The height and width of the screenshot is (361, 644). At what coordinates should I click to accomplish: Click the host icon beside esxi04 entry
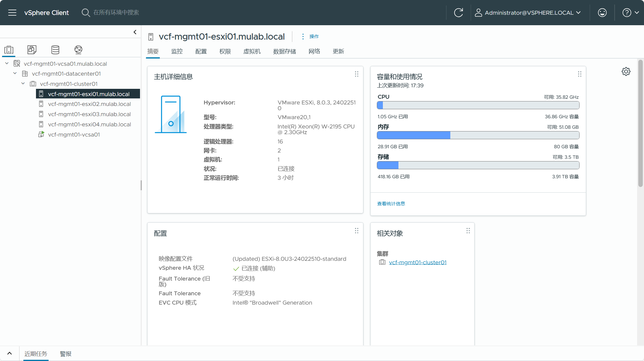[x=41, y=124]
